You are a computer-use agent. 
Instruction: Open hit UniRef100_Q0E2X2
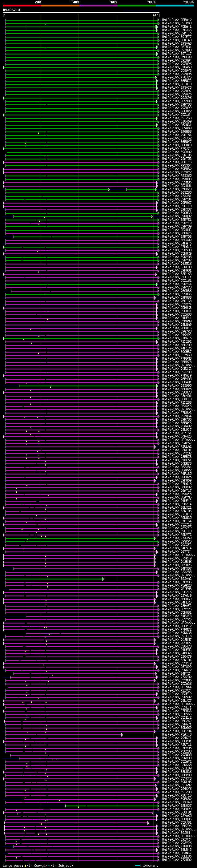click(x=177, y=369)
